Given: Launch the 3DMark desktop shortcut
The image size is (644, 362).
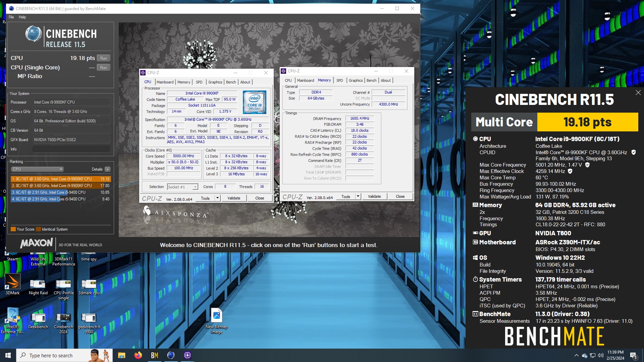Looking at the screenshot, I should (13, 284).
